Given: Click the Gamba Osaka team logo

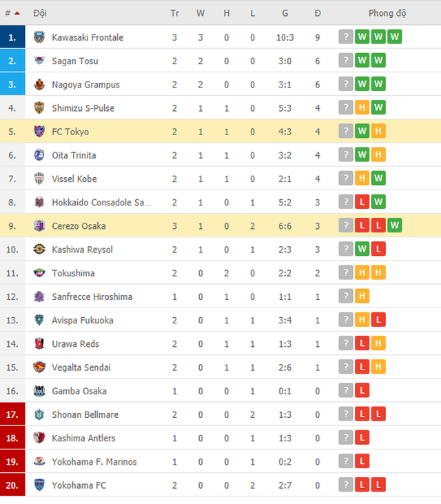Looking at the screenshot, I should click(x=39, y=391).
